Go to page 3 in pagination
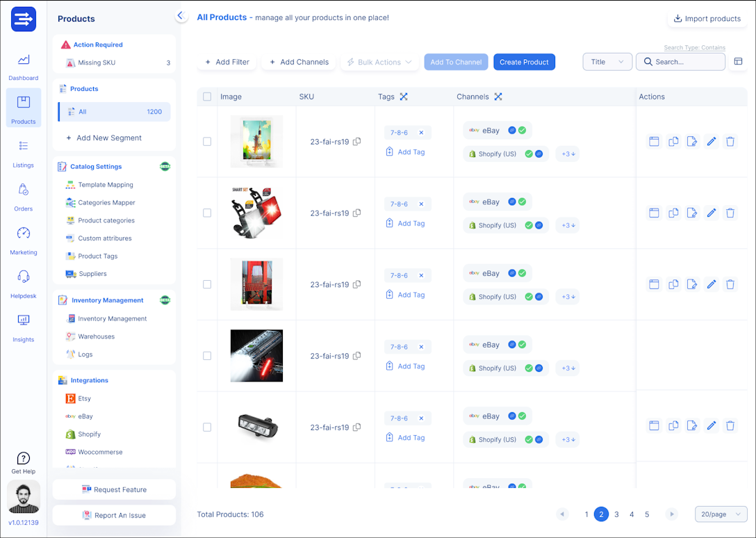Viewport: 756px width, 538px height. pyautogui.click(x=616, y=514)
